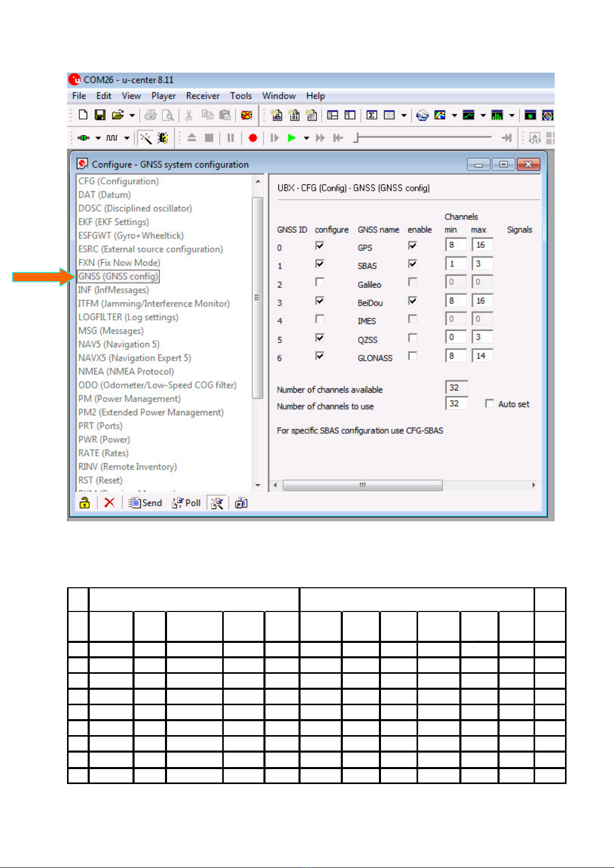Image resolution: width=614 pixels, height=868 pixels.
Task: Click the Eject log icon
Action: tap(192, 138)
